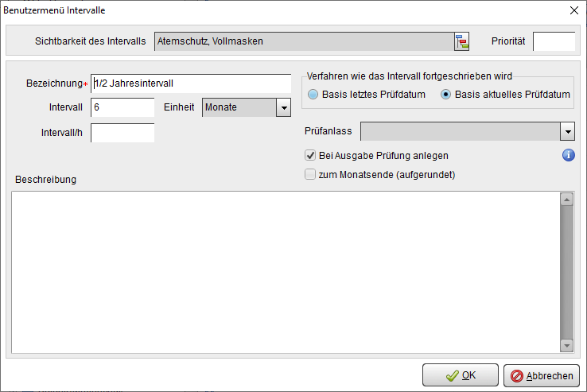587x392 pixels.
Task: Click inside the Beschreibung text area
Action: pyautogui.click(x=286, y=270)
